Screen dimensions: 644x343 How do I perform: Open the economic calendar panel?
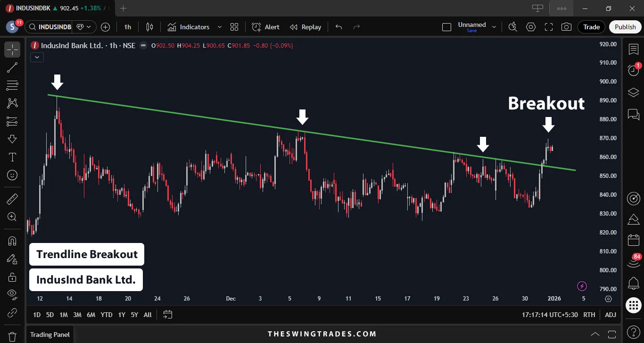[x=634, y=241]
